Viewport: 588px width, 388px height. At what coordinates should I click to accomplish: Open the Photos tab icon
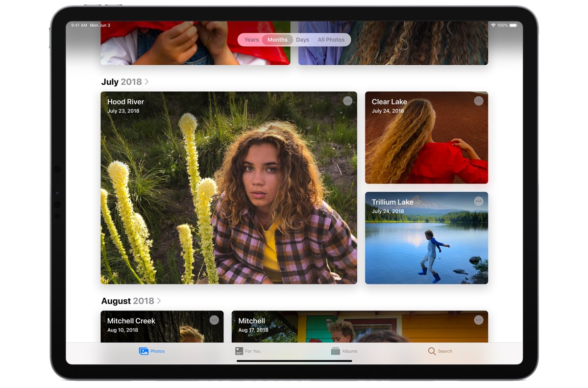(x=144, y=351)
